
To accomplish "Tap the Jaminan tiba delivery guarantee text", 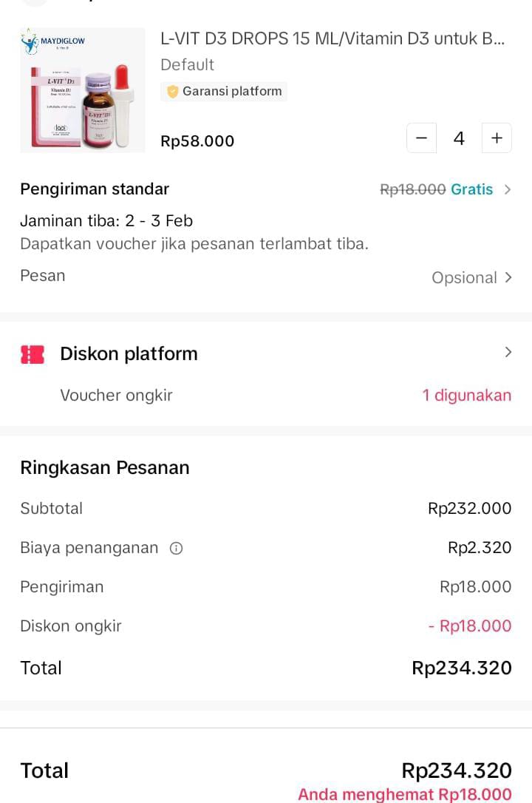I will [x=106, y=220].
